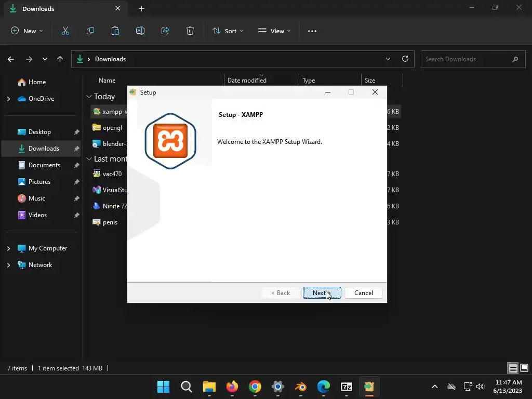Click the Share icon in toolbar
The width and height of the screenshot is (532, 399).
[x=165, y=31]
